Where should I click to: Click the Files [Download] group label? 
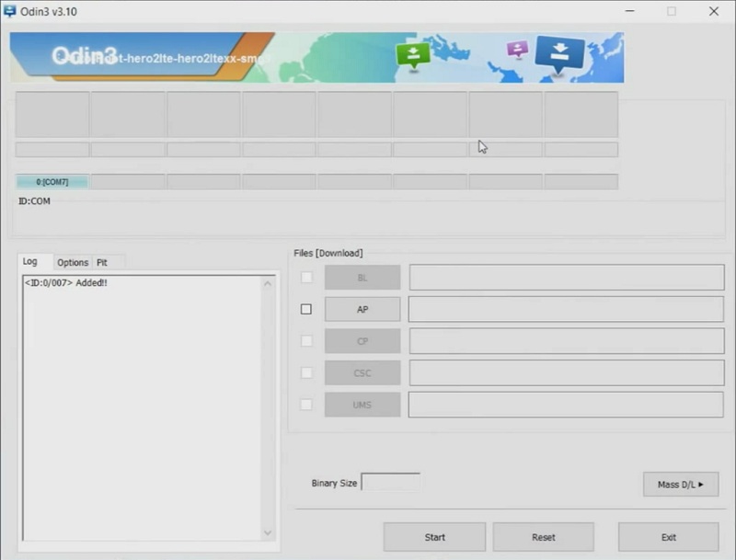click(x=328, y=253)
